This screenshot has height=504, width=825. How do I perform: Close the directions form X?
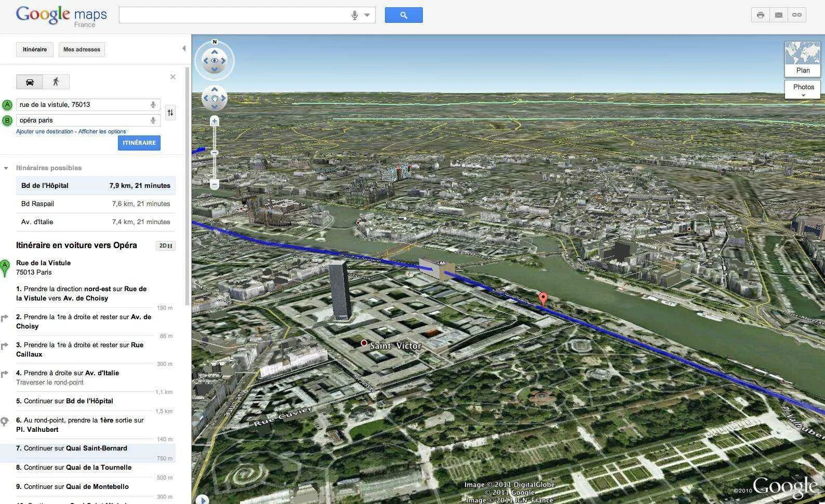[173, 77]
